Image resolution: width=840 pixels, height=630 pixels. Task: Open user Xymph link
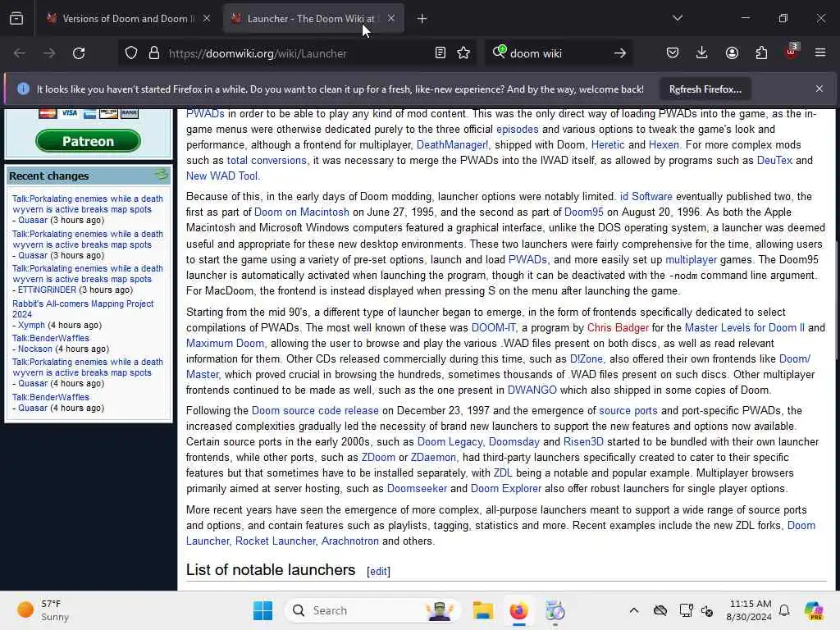tap(32, 325)
